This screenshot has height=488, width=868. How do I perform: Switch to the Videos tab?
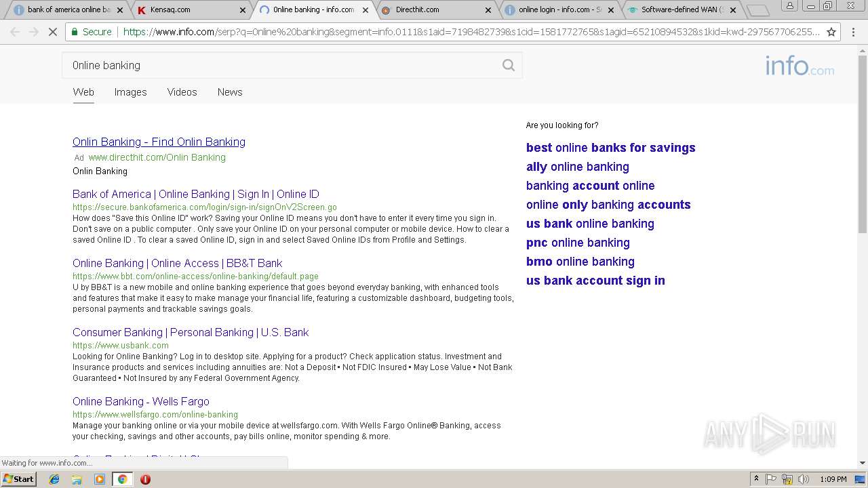182,92
